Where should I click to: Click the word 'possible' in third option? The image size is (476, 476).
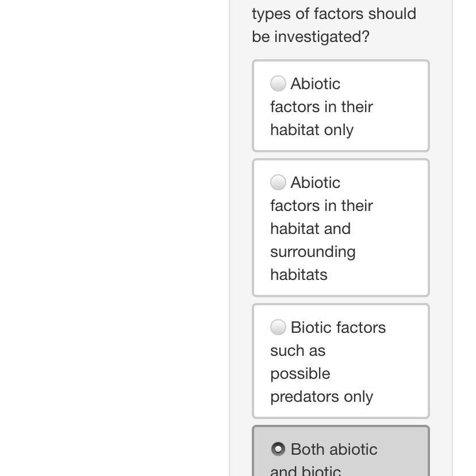point(300,374)
